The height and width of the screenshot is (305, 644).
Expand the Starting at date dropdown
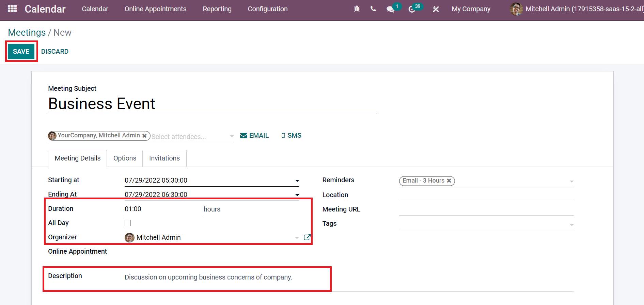297,181
